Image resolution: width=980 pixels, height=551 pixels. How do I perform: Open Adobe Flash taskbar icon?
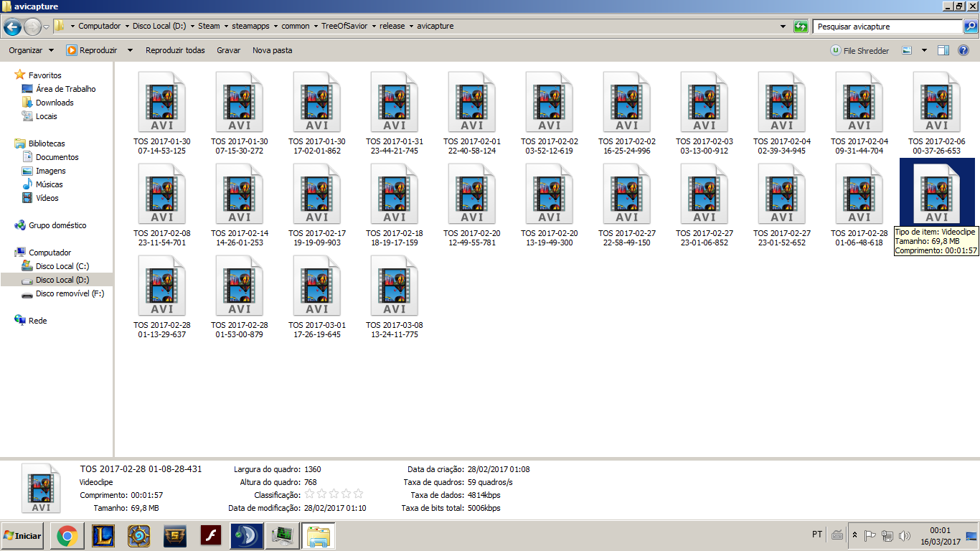210,535
